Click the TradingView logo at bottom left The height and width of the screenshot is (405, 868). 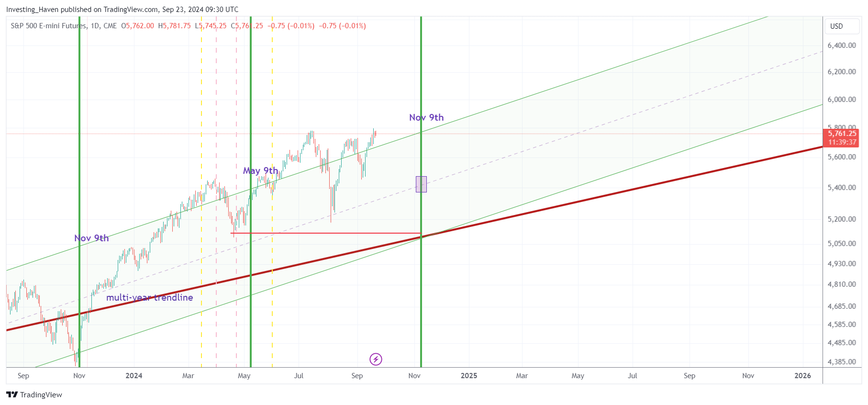(34, 394)
